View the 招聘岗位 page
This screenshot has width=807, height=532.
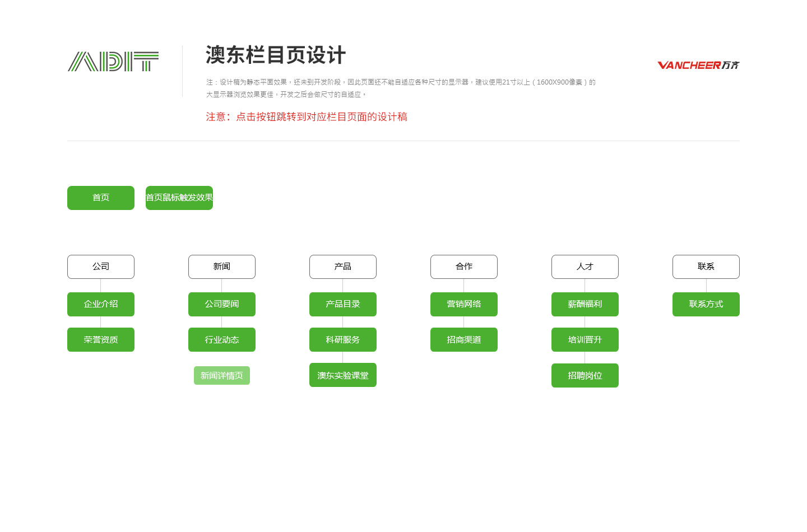pos(585,376)
